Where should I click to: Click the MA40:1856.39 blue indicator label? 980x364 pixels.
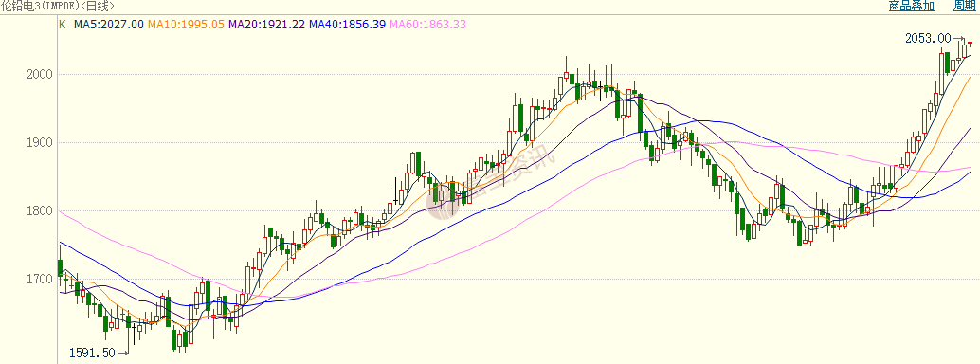[x=348, y=25]
